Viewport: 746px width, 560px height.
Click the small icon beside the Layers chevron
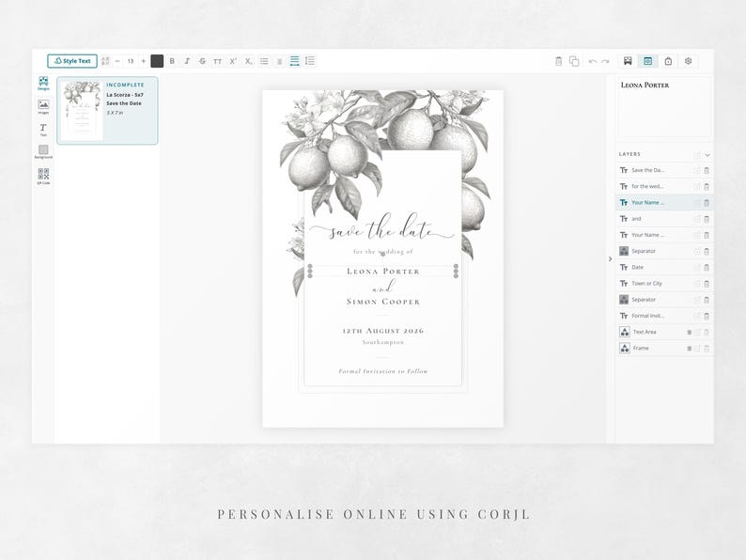pyautogui.click(x=697, y=155)
